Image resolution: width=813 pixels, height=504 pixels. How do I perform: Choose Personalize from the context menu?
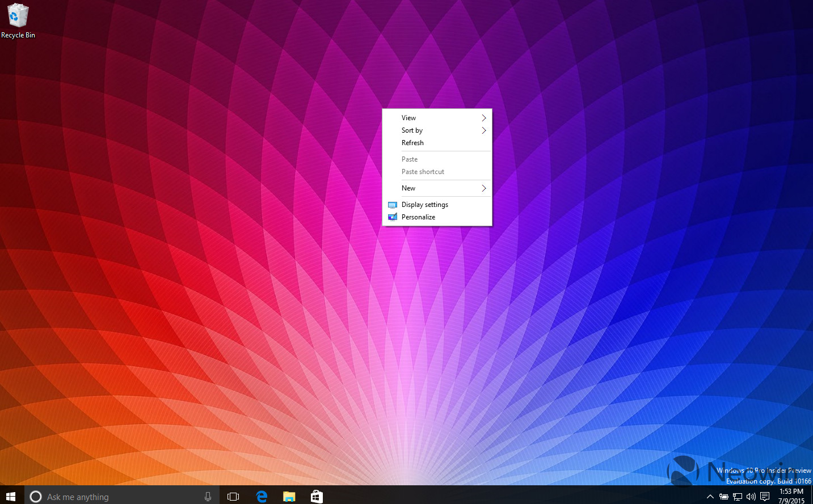point(437,217)
